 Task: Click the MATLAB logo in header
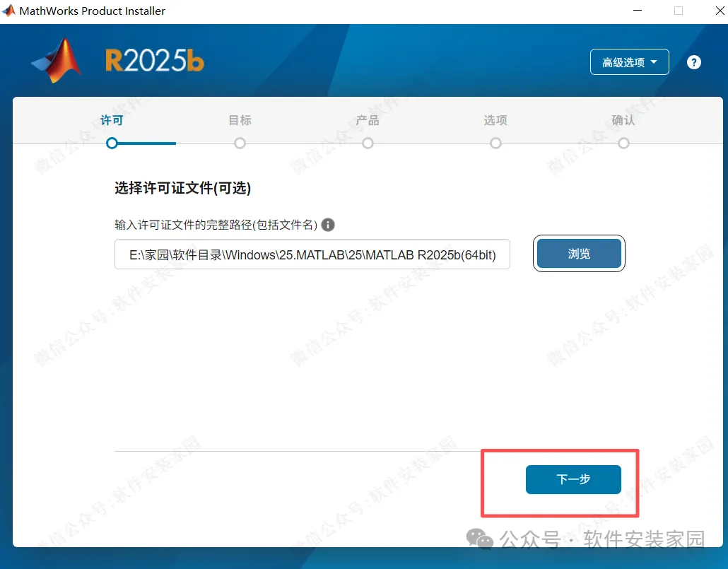pyautogui.click(x=57, y=61)
